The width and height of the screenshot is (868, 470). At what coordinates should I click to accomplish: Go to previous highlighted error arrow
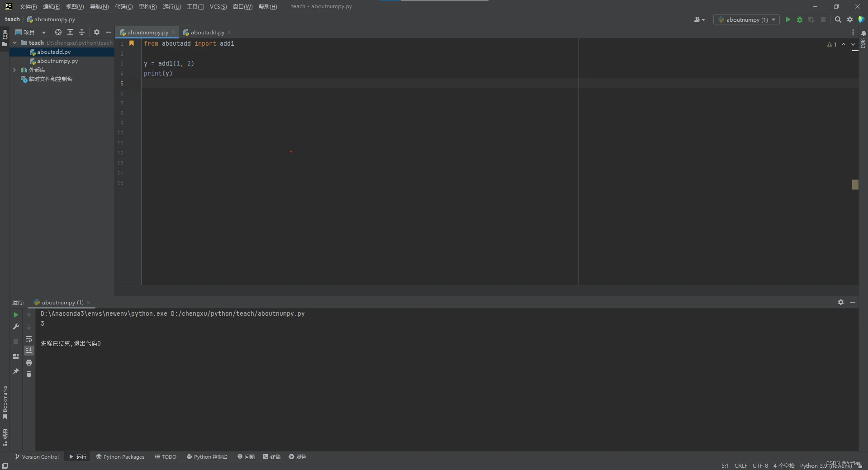[x=844, y=44]
